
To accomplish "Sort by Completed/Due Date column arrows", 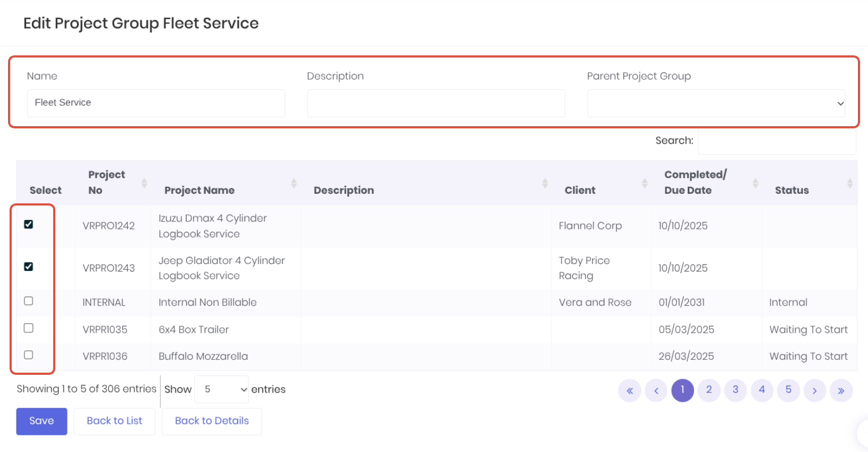I will [x=755, y=183].
